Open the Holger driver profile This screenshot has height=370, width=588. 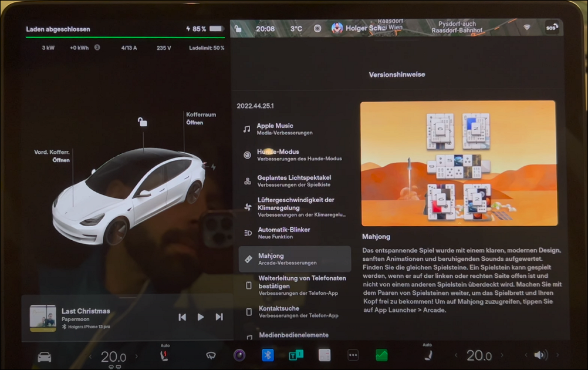pos(357,28)
